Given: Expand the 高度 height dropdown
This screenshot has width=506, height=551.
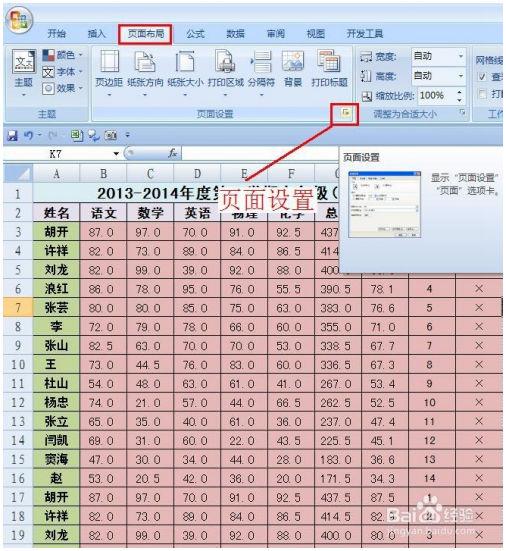Looking at the screenshot, I should click(x=461, y=76).
